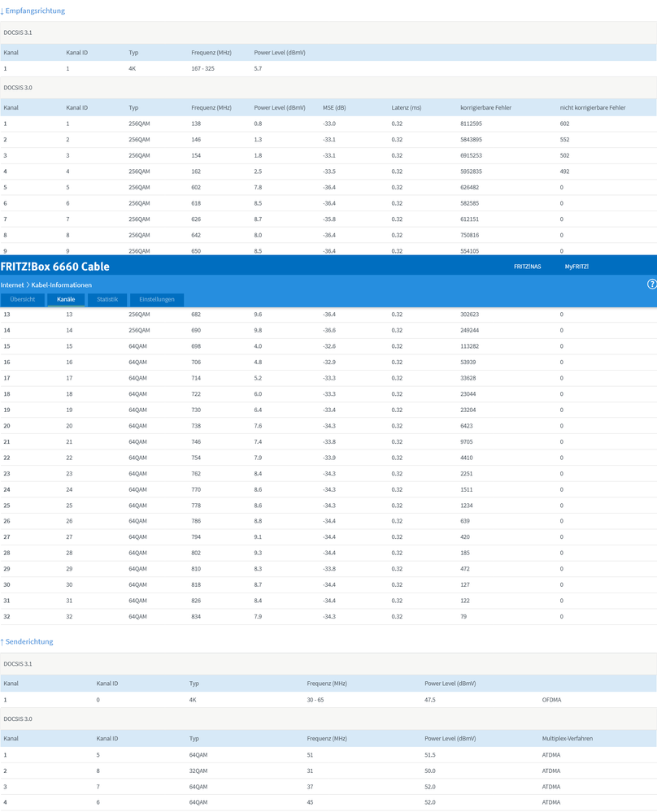Click the upstream power level 47.5
Viewport: 657px width, 812px height.
coord(430,700)
